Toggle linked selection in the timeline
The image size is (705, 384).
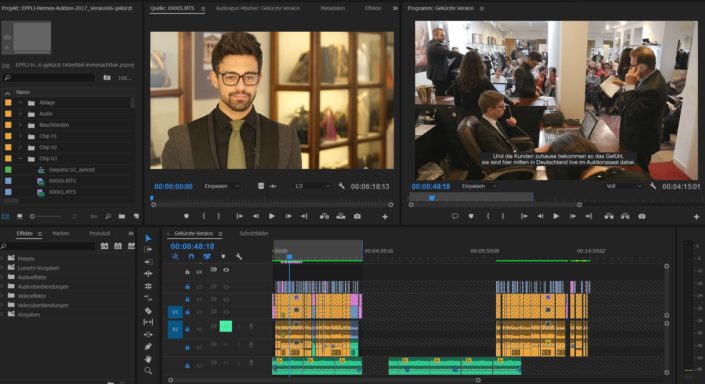(x=207, y=256)
